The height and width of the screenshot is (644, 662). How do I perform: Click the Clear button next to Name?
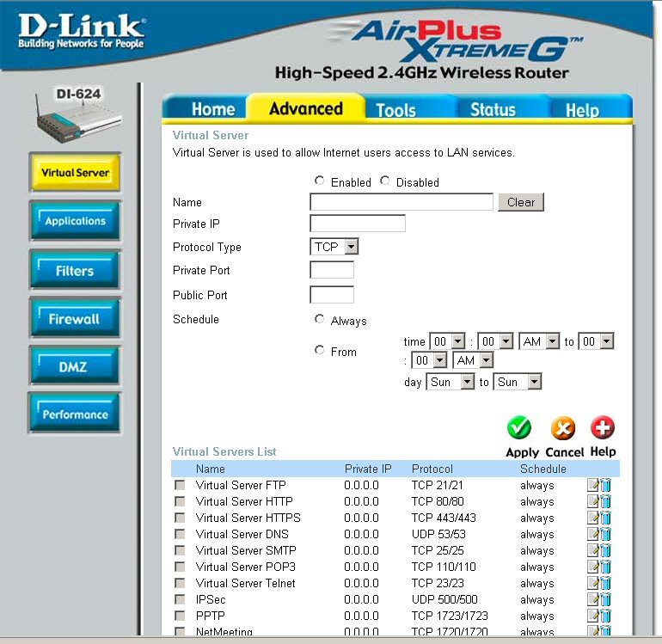click(x=521, y=202)
